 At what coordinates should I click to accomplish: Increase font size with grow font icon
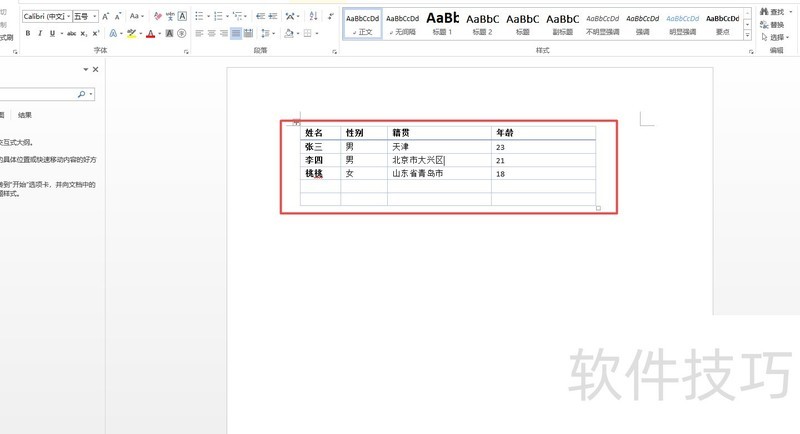coord(106,16)
